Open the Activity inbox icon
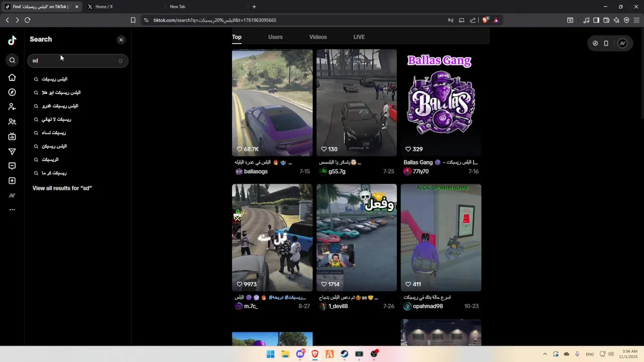Viewport: 644px width, 362px height. coord(12,166)
